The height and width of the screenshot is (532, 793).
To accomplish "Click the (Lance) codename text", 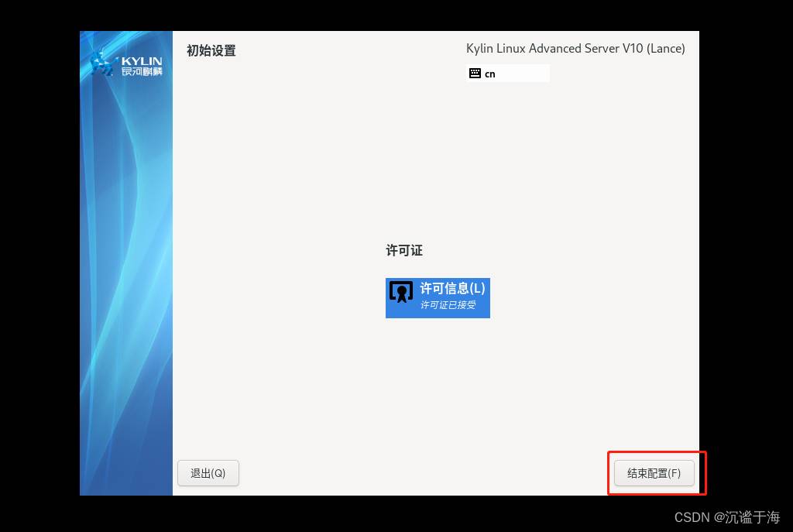I will [x=665, y=49].
